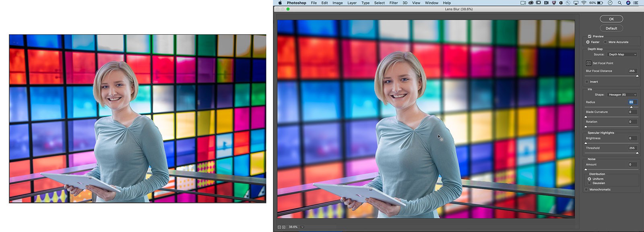Open the Layer menu
The image size is (644, 232).
pos(352,3)
